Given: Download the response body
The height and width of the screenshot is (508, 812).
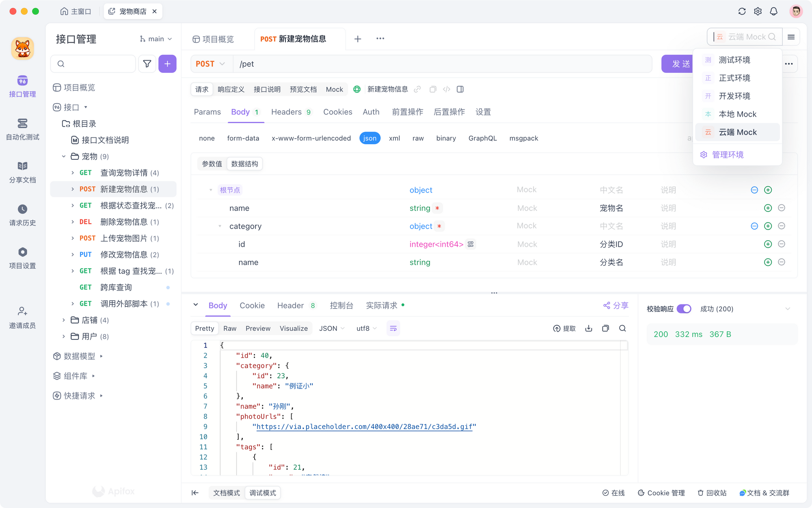Looking at the screenshot, I should point(589,328).
